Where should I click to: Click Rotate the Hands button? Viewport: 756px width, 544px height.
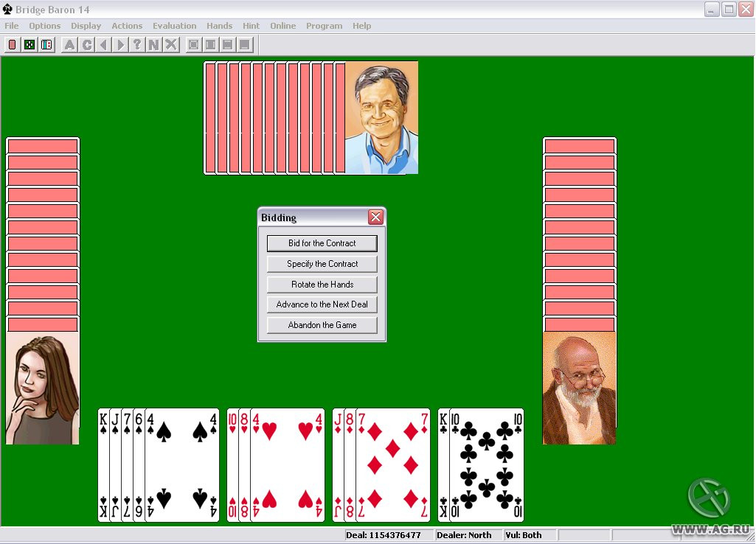point(322,285)
